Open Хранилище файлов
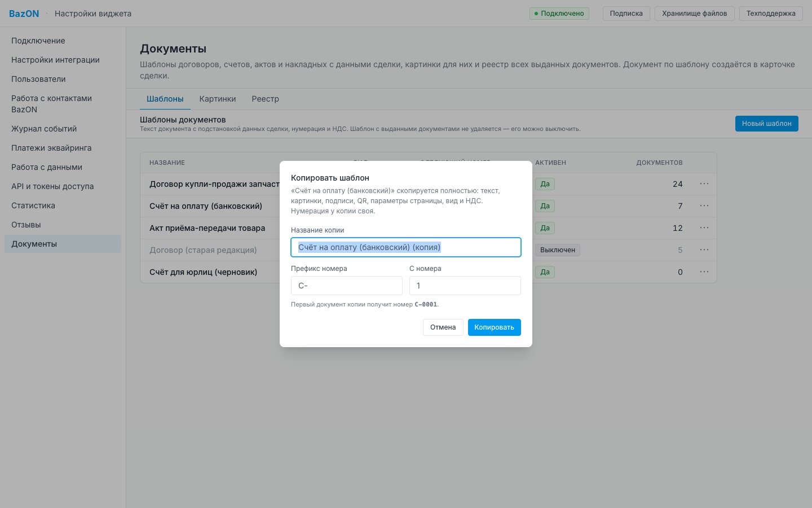 (x=694, y=14)
